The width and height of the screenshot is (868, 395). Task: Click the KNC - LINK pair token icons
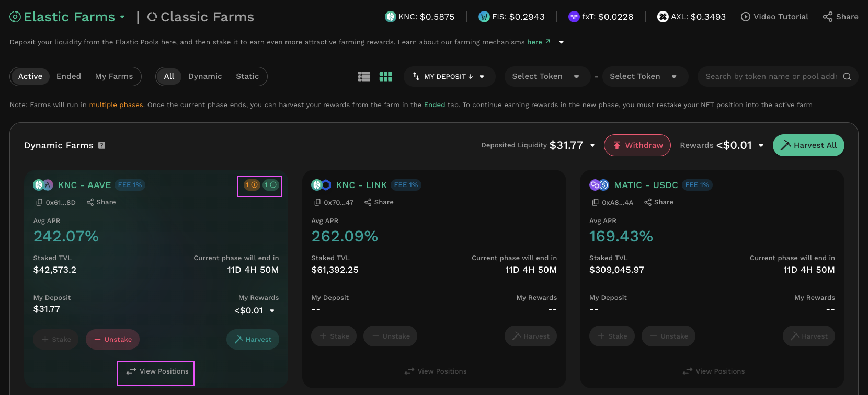click(321, 185)
